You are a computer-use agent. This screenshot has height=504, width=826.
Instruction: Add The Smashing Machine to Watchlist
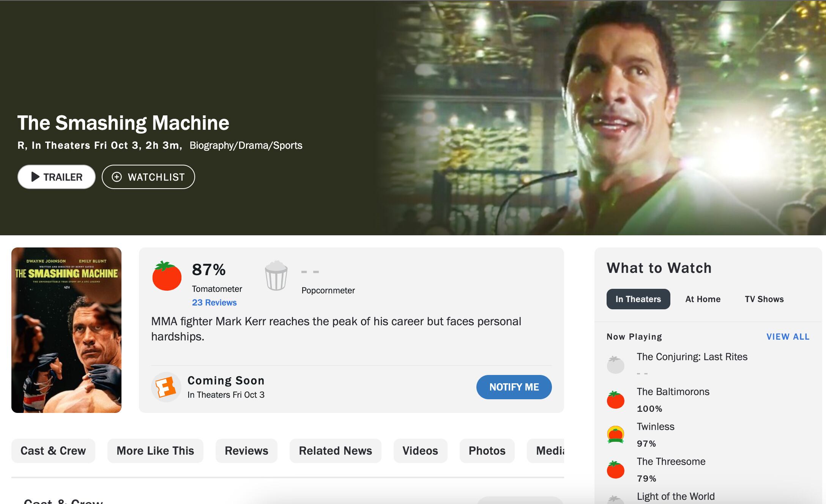(148, 177)
